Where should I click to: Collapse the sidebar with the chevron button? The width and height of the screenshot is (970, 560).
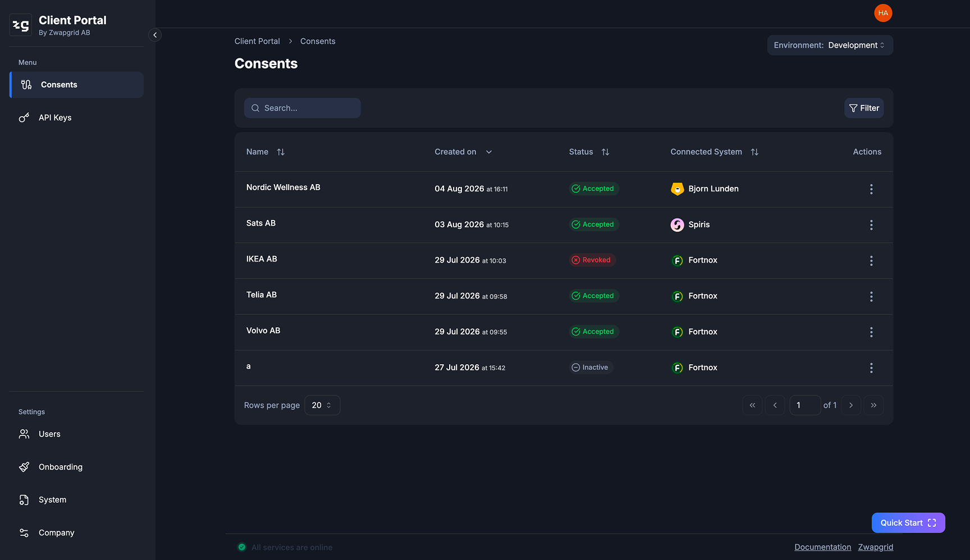[x=155, y=35]
